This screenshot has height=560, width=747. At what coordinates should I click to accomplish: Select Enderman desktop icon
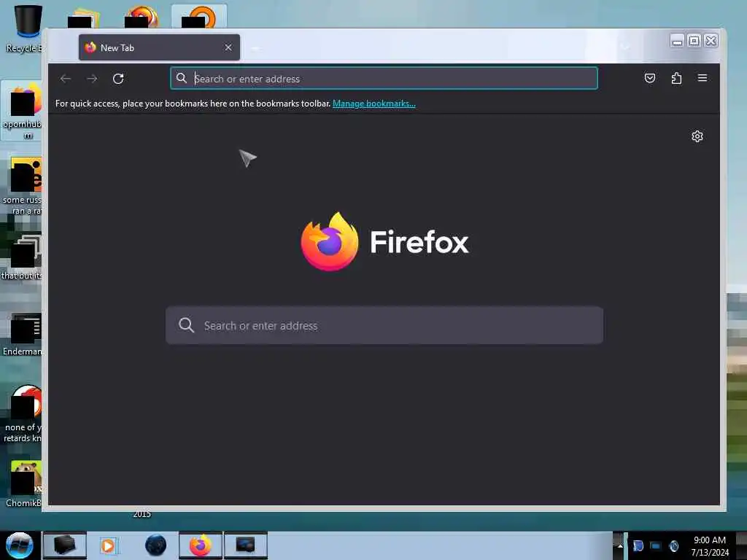pos(23,335)
